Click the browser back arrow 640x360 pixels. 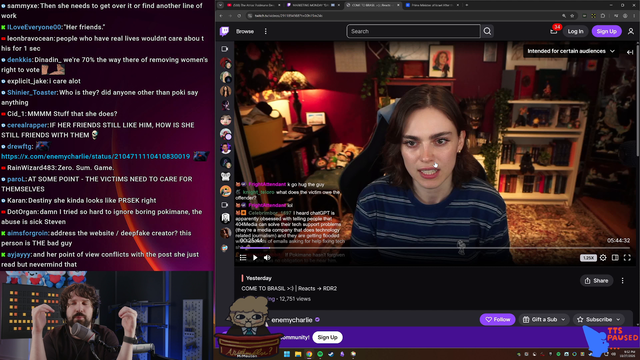click(x=221, y=16)
